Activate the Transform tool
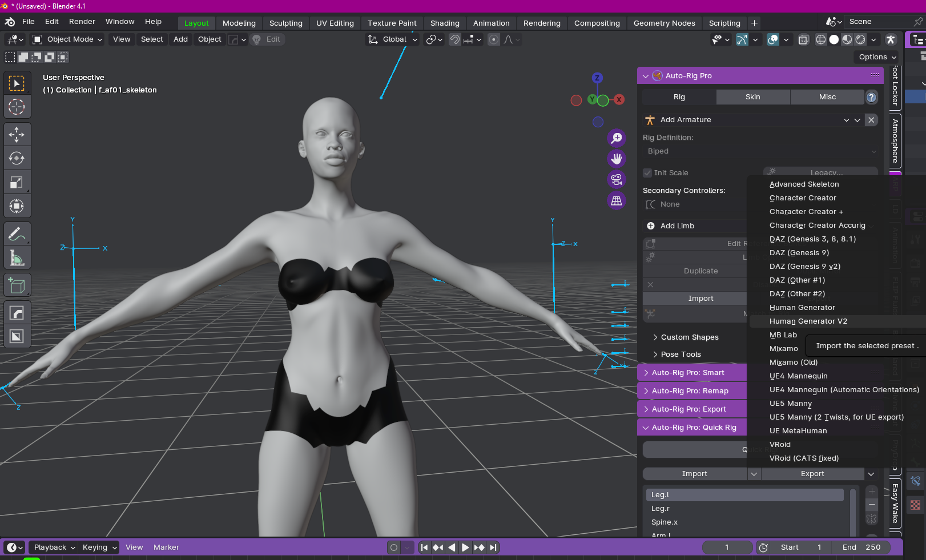The width and height of the screenshot is (926, 560). [17, 206]
